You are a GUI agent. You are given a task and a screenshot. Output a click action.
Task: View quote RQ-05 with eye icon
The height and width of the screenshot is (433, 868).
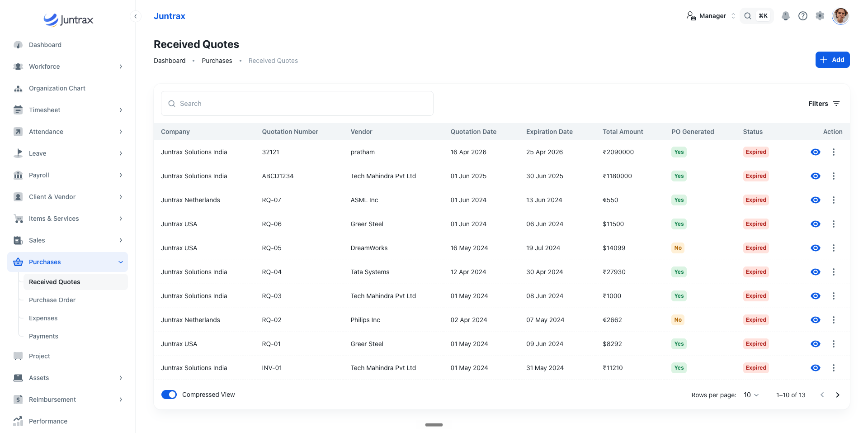pos(816,248)
